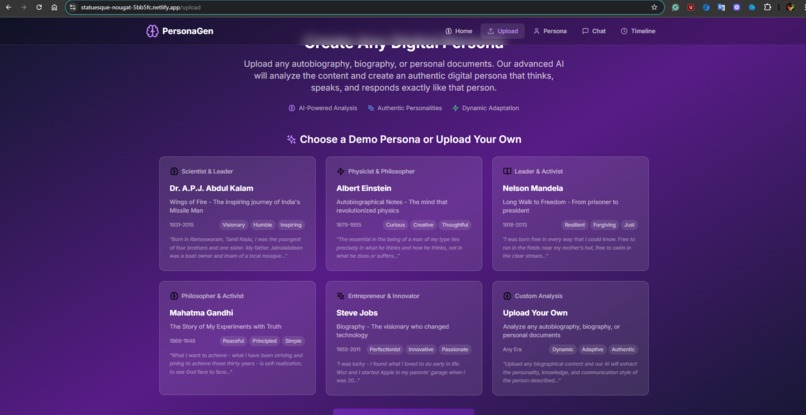The image size is (806, 415).
Task: Click the Wings of Fire description text
Action: [x=235, y=206]
